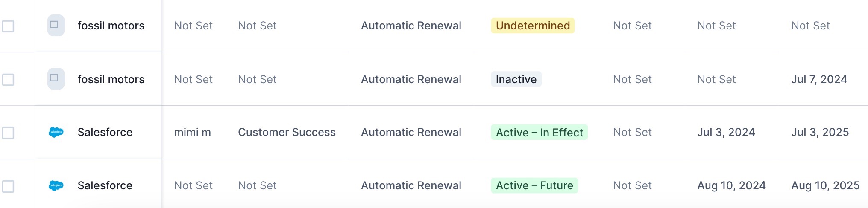Click the Aug 10, 2025 end date cell
The image size is (868, 208).
point(825,185)
